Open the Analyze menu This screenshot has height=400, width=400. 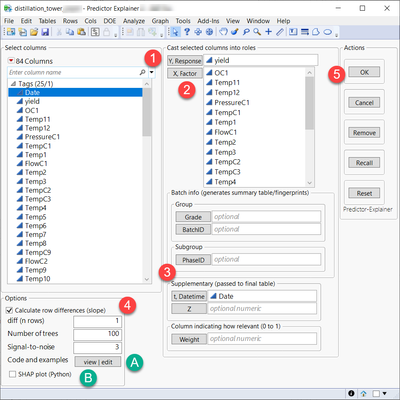point(134,21)
